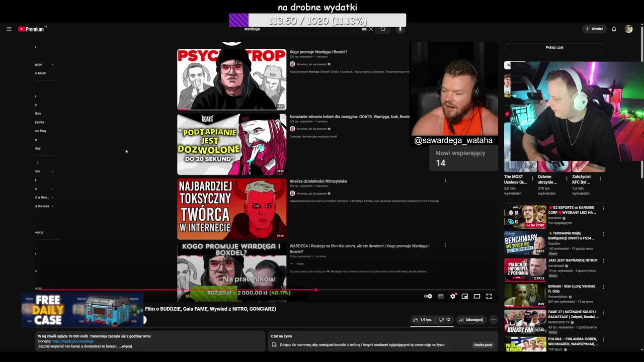Open the notifications bell
The image size is (644, 362).
614,29
